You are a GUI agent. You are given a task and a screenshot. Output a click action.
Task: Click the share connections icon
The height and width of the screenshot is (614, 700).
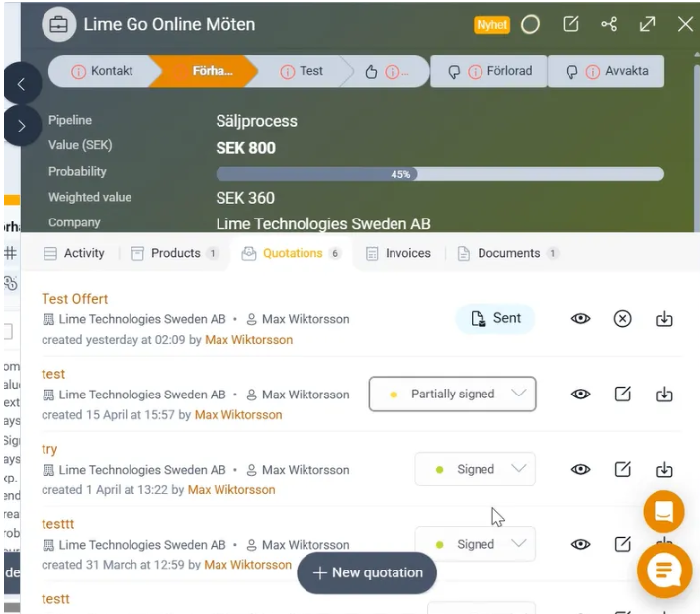[609, 24]
